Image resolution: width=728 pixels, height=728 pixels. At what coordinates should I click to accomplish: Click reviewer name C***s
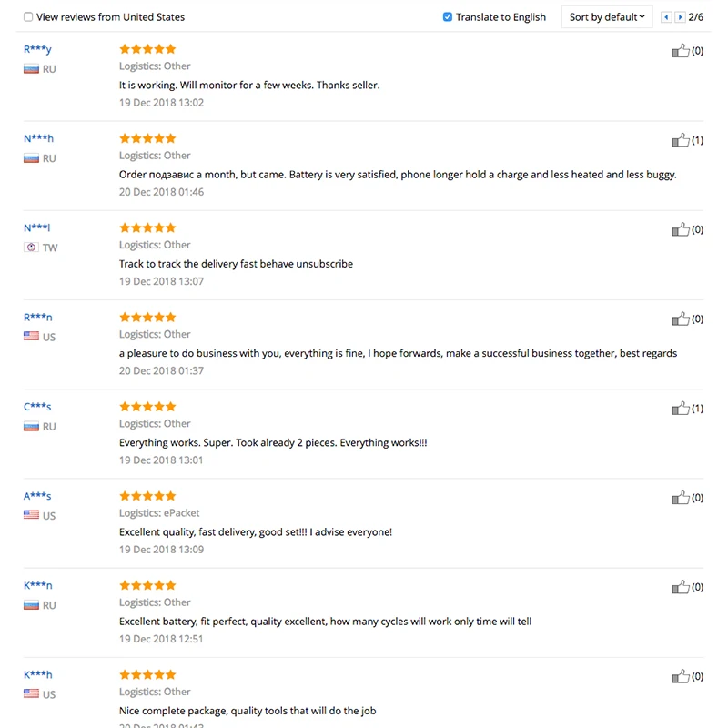coord(37,407)
